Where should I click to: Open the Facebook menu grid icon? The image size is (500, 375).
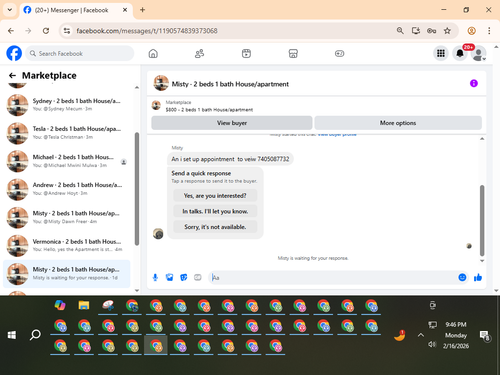coord(441,53)
